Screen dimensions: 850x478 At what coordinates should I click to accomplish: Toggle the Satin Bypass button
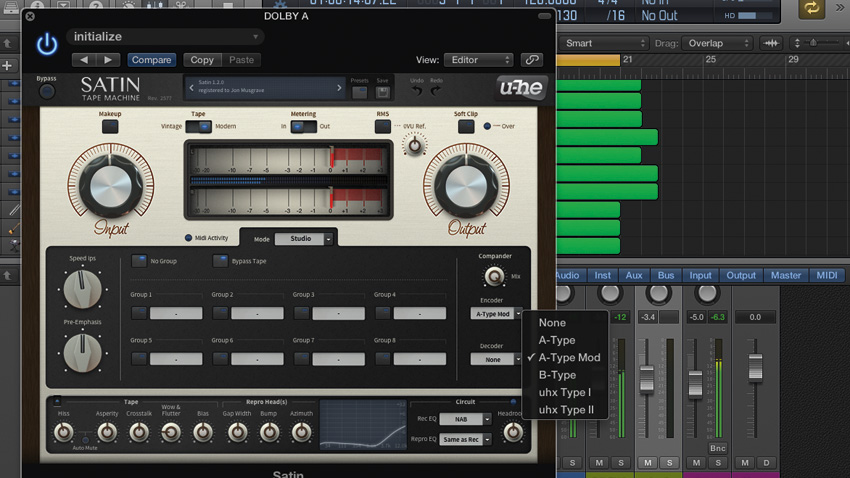point(47,91)
